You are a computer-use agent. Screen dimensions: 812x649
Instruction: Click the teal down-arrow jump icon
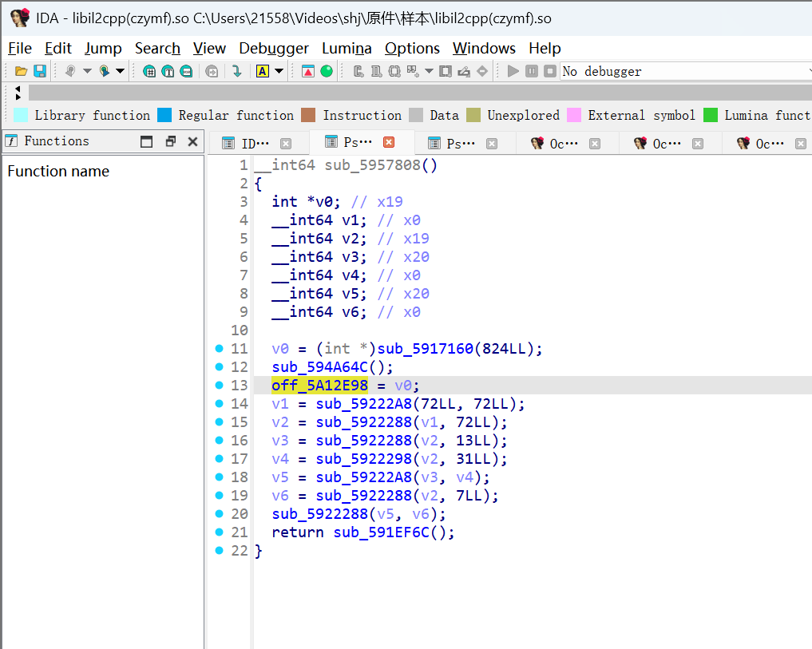pos(236,71)
